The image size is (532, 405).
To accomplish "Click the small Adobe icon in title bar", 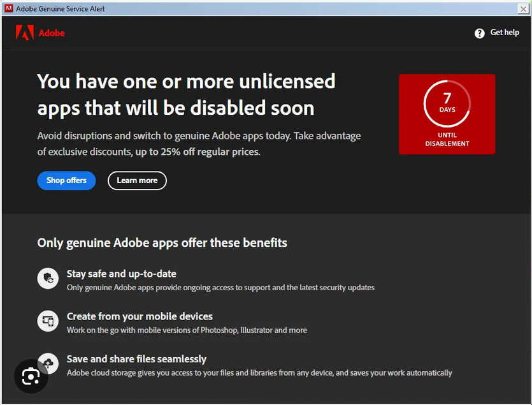I will pyautogui.click(x=9, y=8).
